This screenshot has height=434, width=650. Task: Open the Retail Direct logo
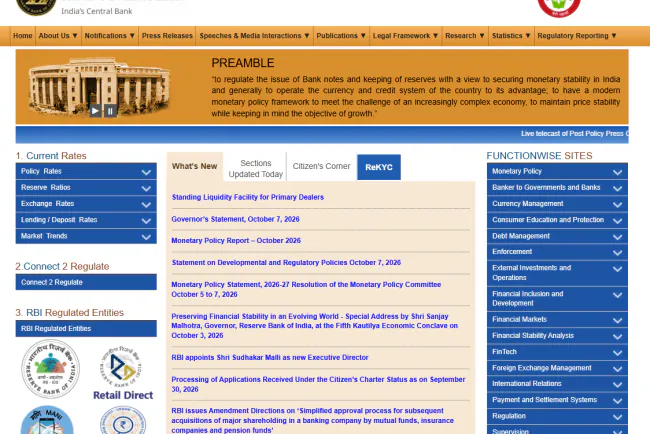pyautogui.click(x=123, y=374)
